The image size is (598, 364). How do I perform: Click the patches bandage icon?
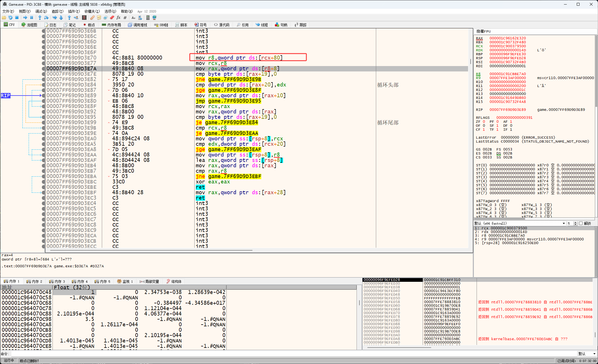pyautogui.click(x=92, y=18)
